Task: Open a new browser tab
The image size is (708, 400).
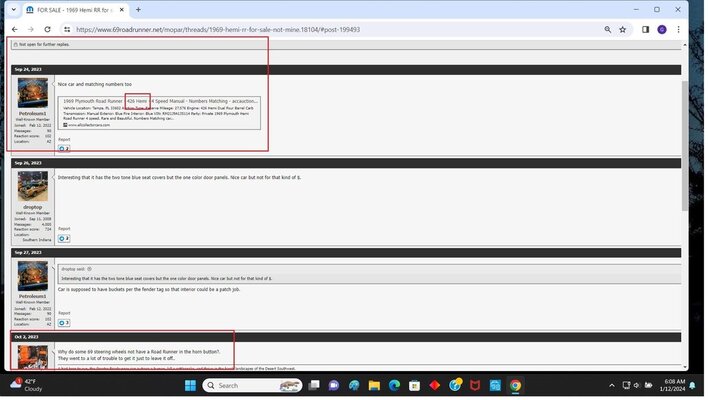Action: coord(138,10)
